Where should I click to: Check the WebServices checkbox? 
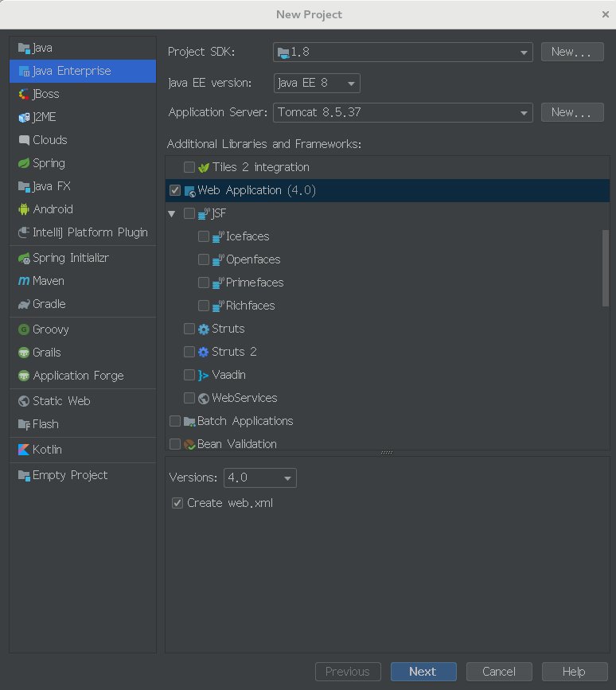189,398
